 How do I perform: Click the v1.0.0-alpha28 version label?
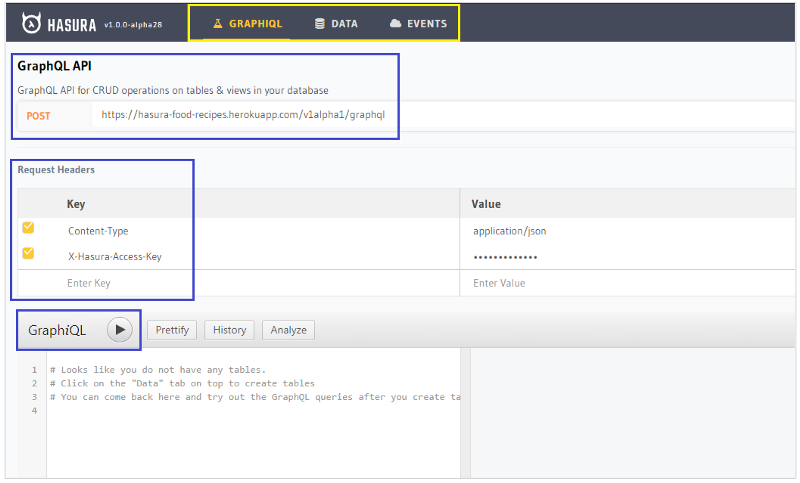[x=133, y=24]
